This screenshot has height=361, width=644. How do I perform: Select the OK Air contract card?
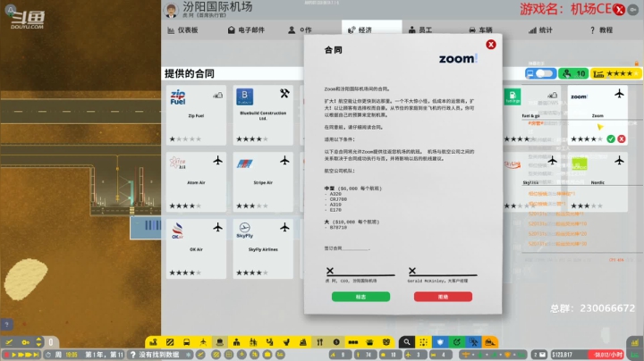[196, 248]
